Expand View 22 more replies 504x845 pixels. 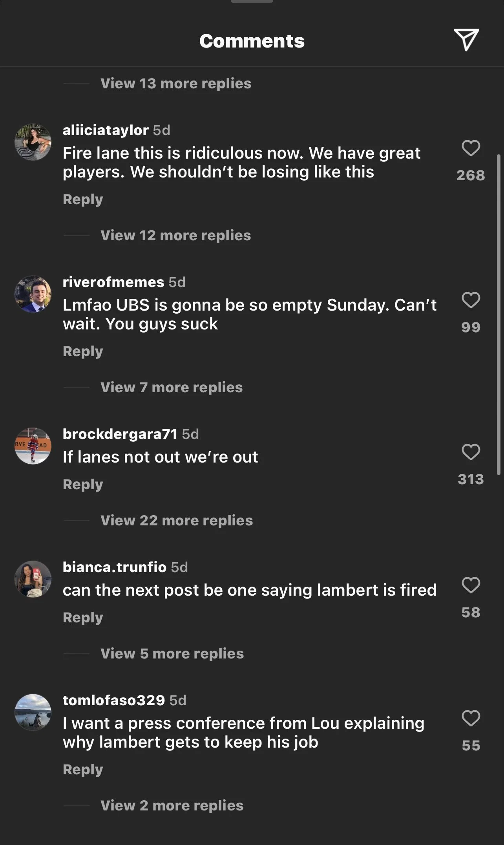click(x=177, y=520)
